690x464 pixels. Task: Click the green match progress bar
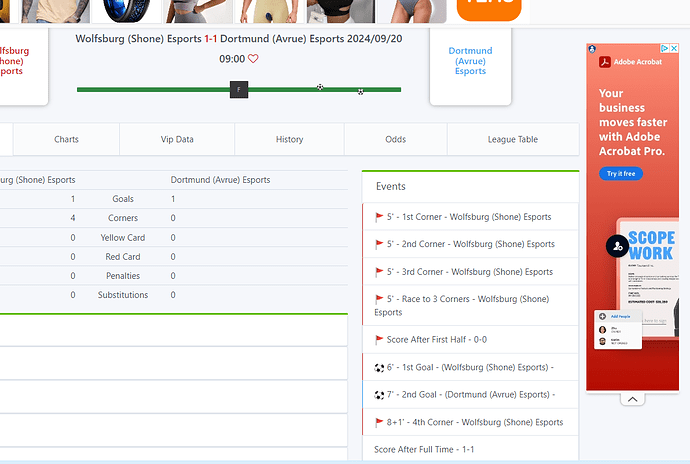coord(150,90)
